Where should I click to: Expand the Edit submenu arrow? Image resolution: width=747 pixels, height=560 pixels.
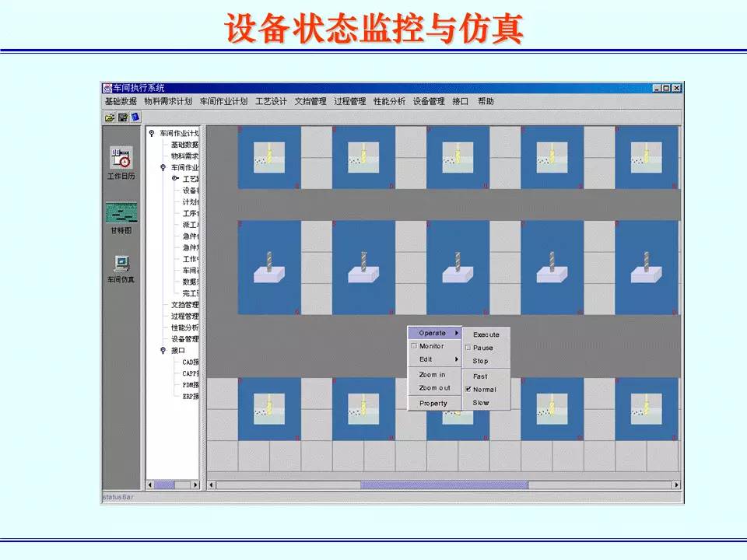click(x=457, y=359)
